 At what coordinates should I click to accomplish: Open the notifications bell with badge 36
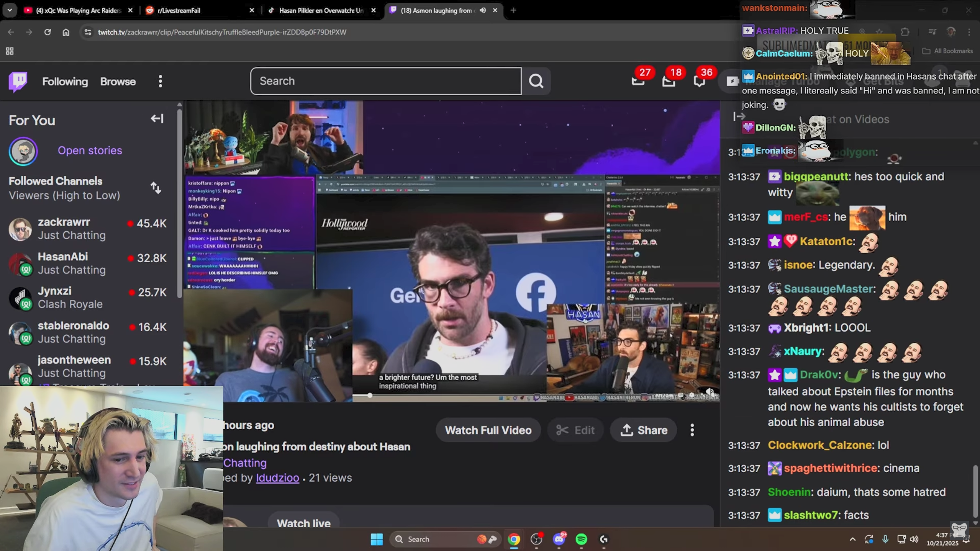click(699, 81)
